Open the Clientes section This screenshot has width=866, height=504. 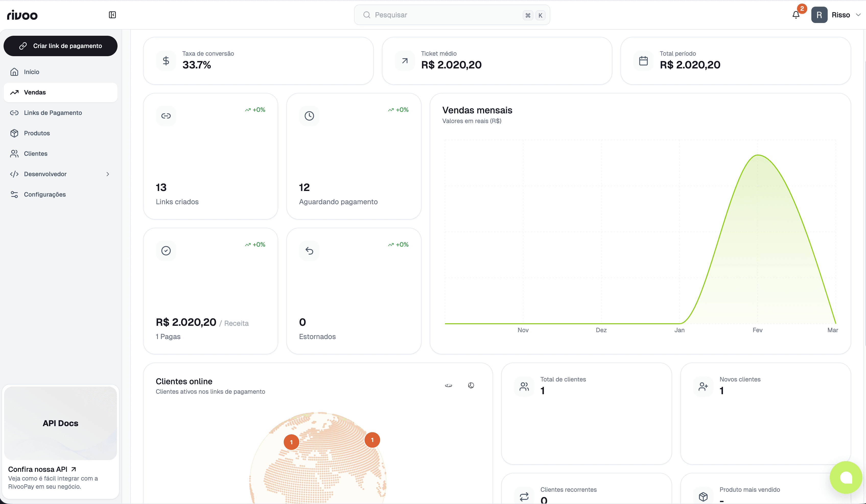click(x=36, y=153)
